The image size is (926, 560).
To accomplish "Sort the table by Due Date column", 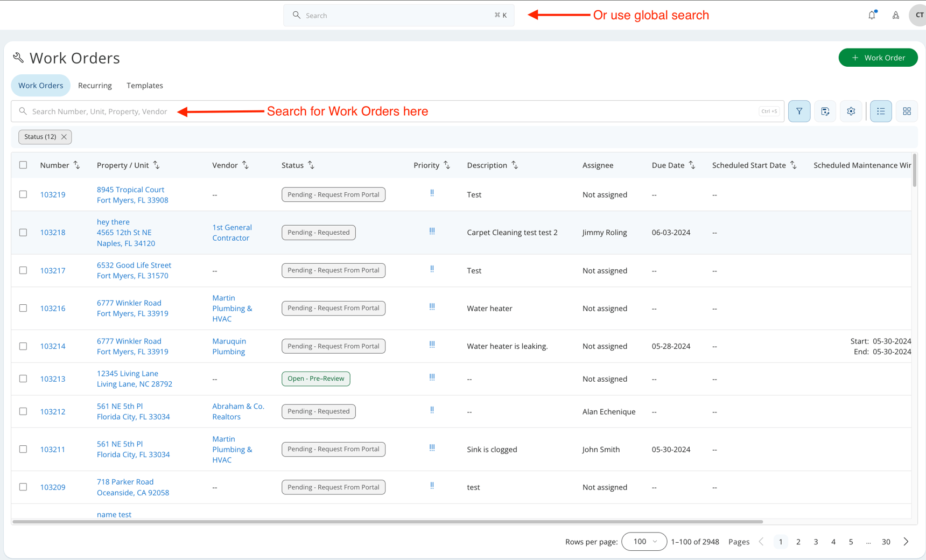I will point(692,165).
